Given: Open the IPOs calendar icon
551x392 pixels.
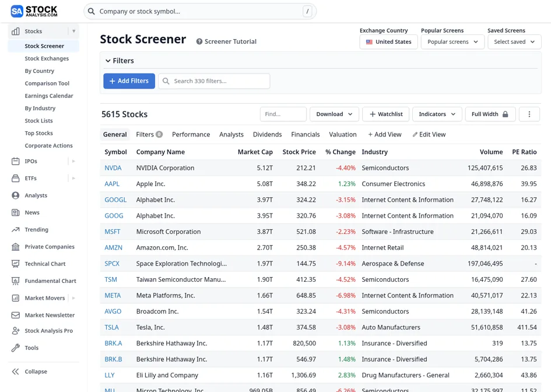Looking at the screenshot, I should click(16, 162).
